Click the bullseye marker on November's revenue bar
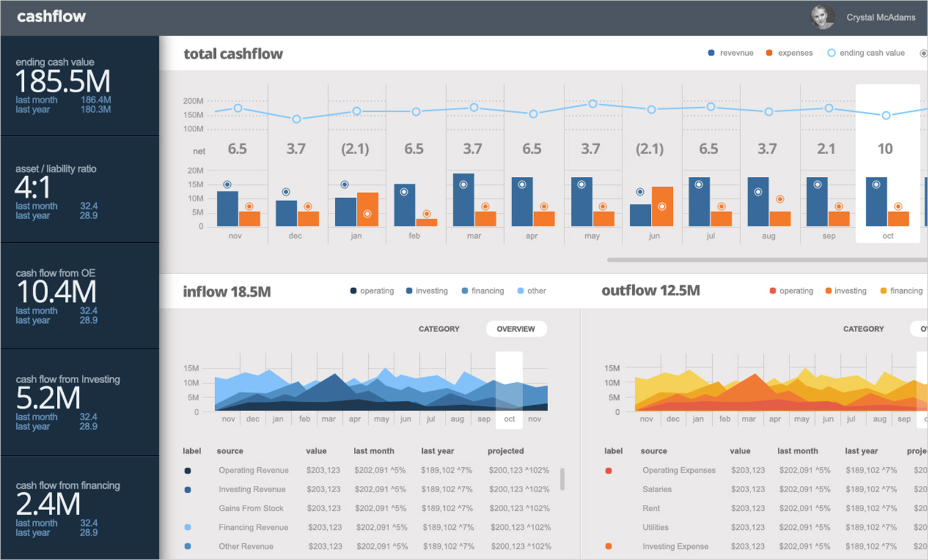Screen dimensions: 928x560 [x=228, y=184]
